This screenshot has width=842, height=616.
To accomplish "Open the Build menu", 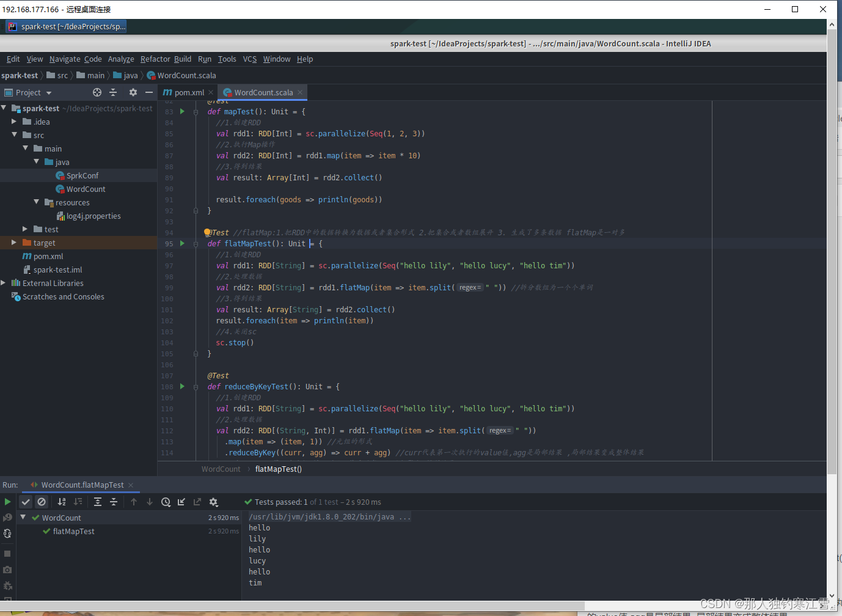I will coord(183,59).
